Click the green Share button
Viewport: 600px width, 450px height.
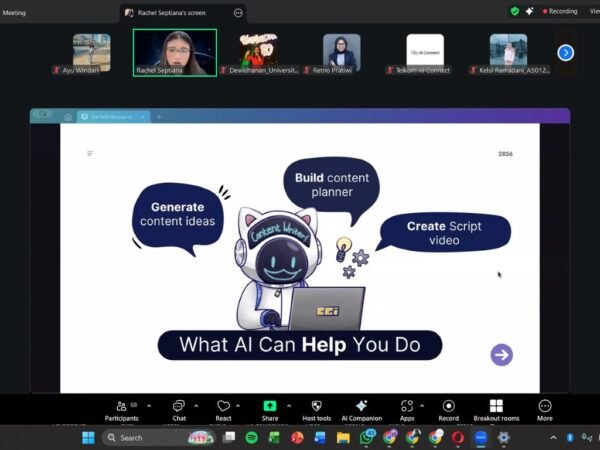pos(270,411)
